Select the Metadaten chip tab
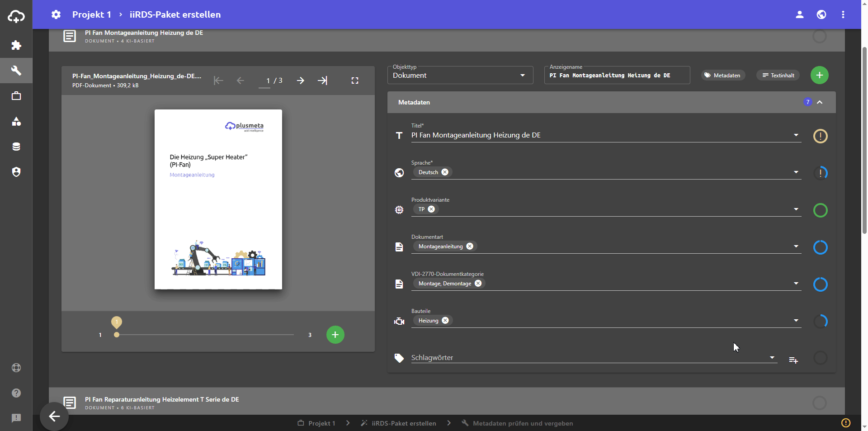The width and height of the screenshot is (868, 431). tap(722, 76)
